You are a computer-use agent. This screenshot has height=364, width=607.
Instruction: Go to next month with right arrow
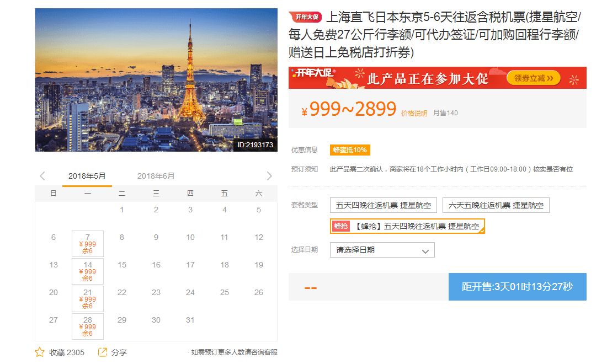(x=269, y=176)
